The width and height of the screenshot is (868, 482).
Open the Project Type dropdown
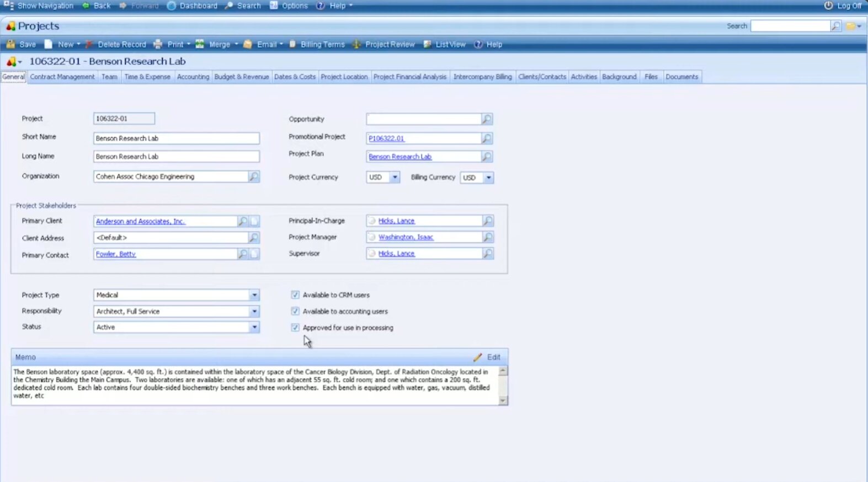(x=254, y=295)
